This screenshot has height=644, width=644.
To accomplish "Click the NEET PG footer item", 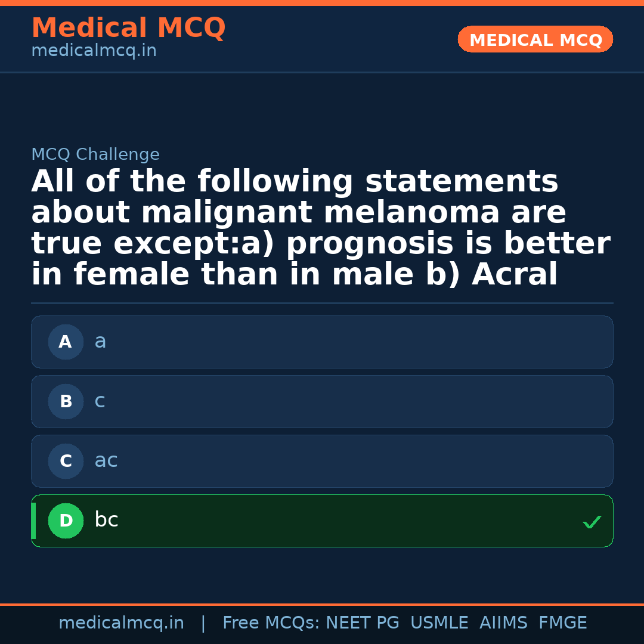I will point(362,623).
